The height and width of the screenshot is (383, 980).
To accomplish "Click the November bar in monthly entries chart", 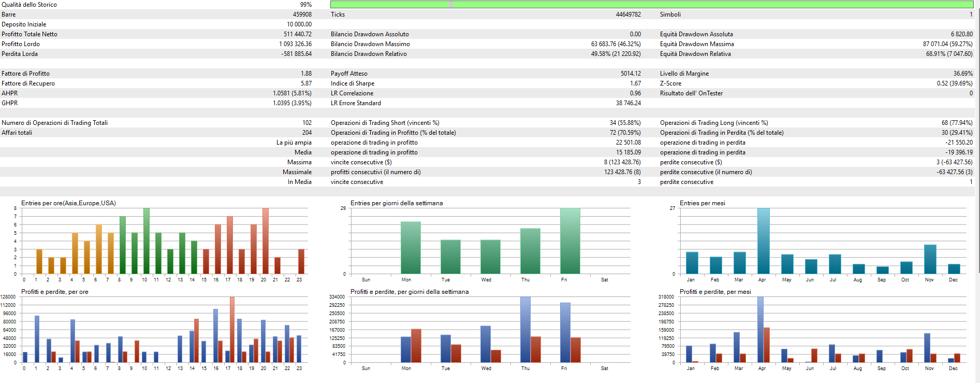I will pyautogui.click(x=930, y=259).
